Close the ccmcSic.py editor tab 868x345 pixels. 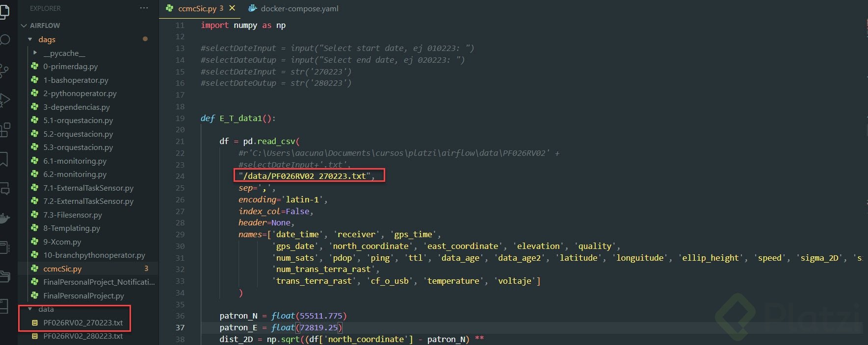tap(232, 8)
